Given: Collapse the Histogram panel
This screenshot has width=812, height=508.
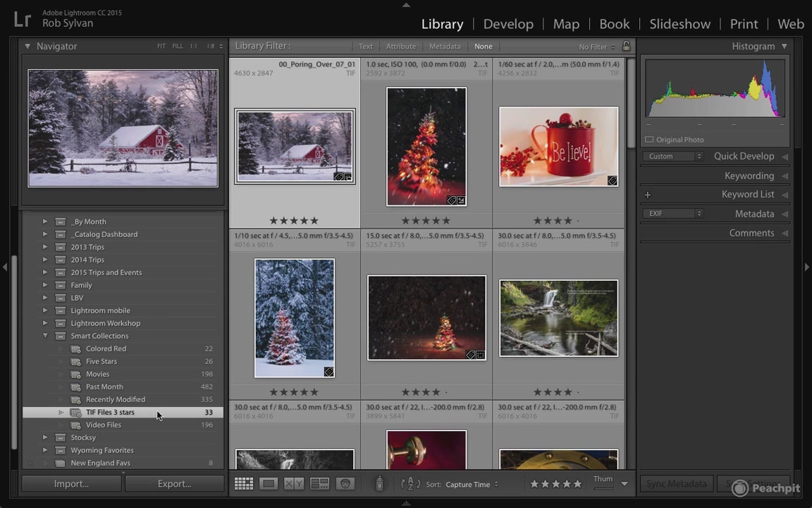Looking at the screenshot, I should click(785, 46).
